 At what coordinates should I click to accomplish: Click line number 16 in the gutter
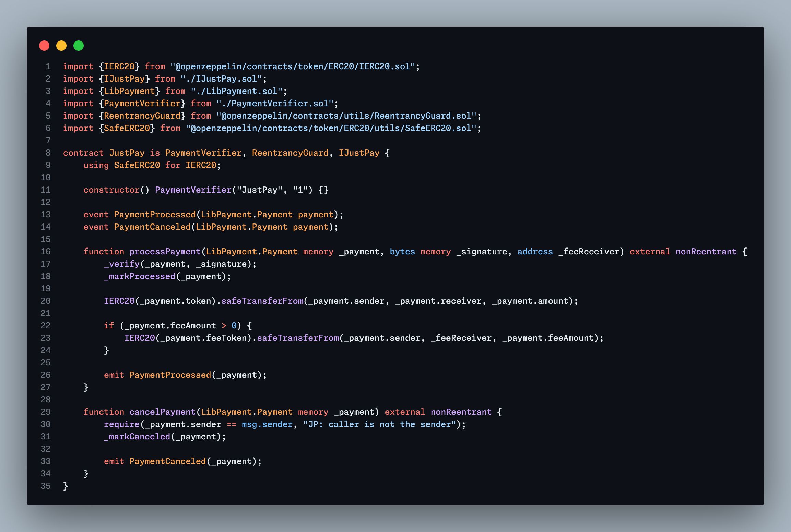pyautogui.click(x=46, y=252)
